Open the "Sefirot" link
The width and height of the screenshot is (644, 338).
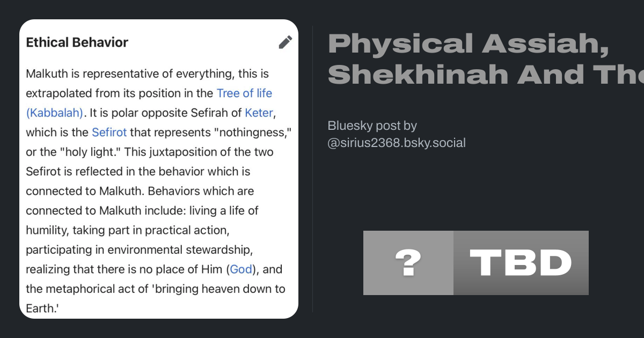[109, 133]
